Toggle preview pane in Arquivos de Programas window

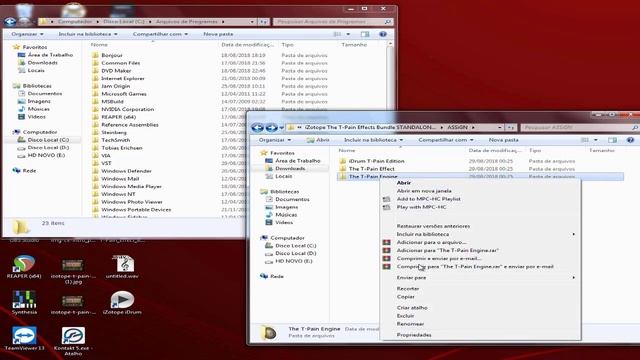point(365,34)
